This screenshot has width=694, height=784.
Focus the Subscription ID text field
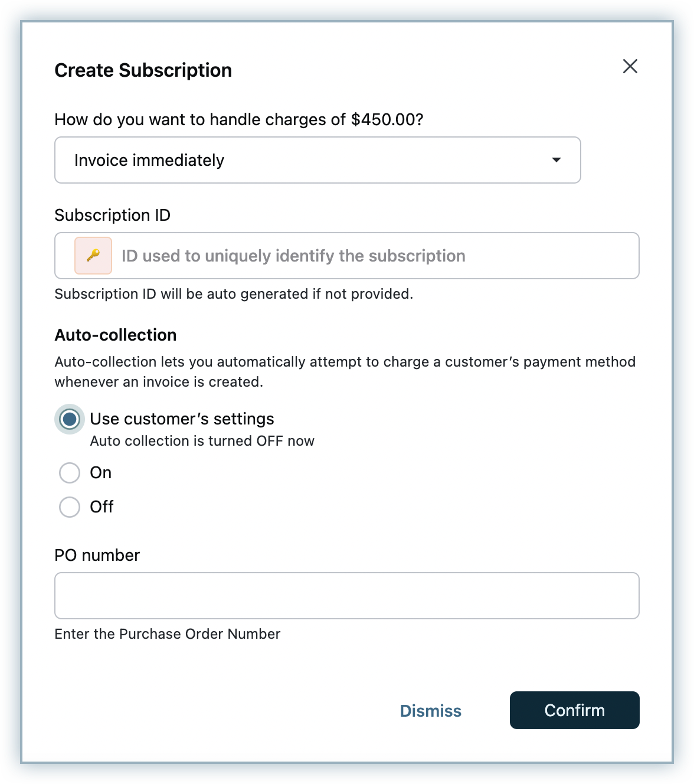click(x=378, y=256)
